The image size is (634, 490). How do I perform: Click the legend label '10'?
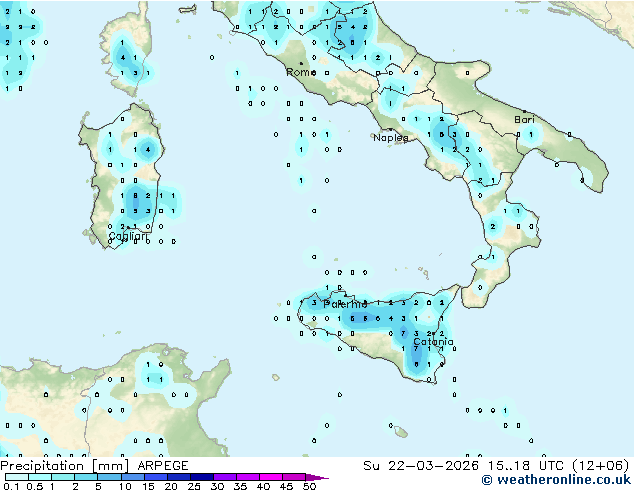(125, 486)
